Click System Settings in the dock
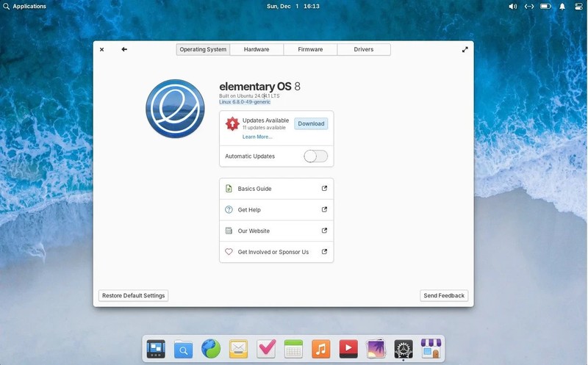The image size is (588, 365). tap(403, 349)
